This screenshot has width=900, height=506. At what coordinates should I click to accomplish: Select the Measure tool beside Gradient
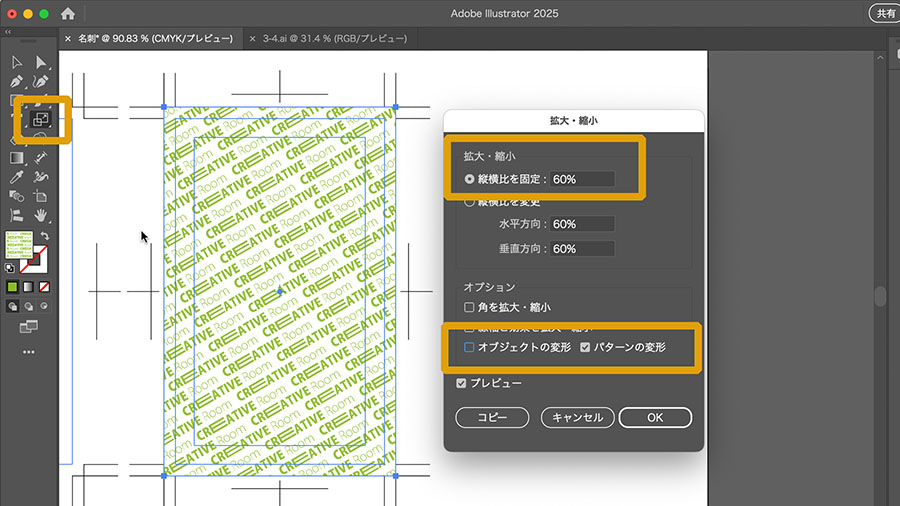(40, 158)
